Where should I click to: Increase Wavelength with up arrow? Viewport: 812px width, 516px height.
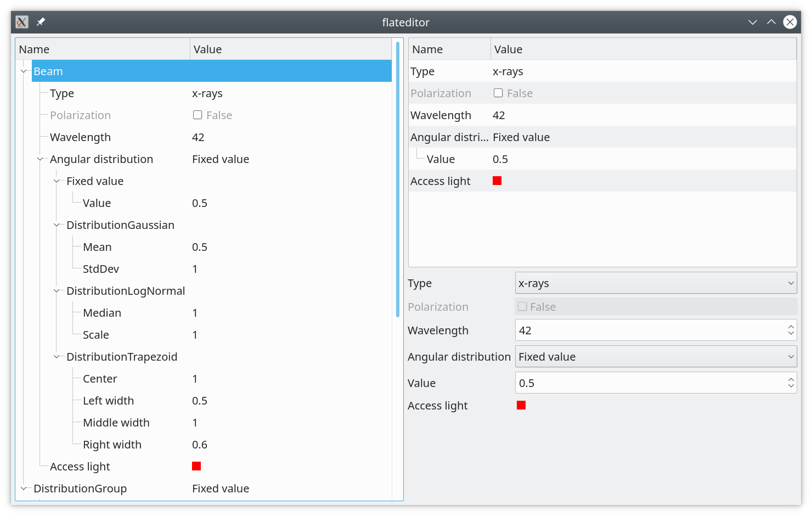(791, 326)
